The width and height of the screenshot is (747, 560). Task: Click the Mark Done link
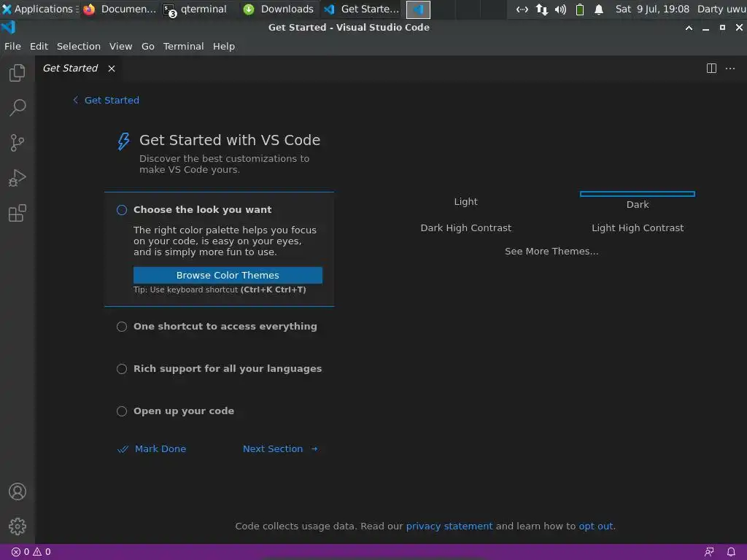click(x=160, y=448)
